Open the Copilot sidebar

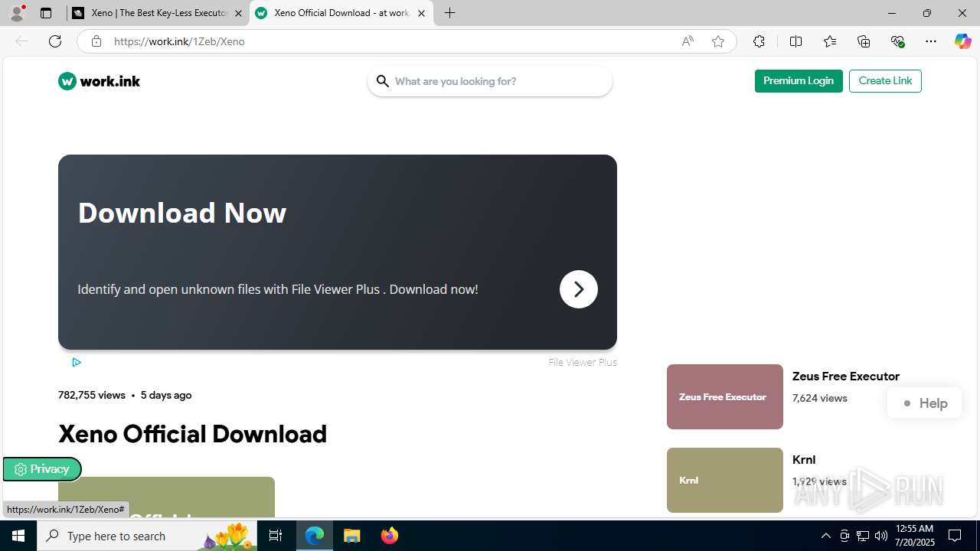click(962, 41)
